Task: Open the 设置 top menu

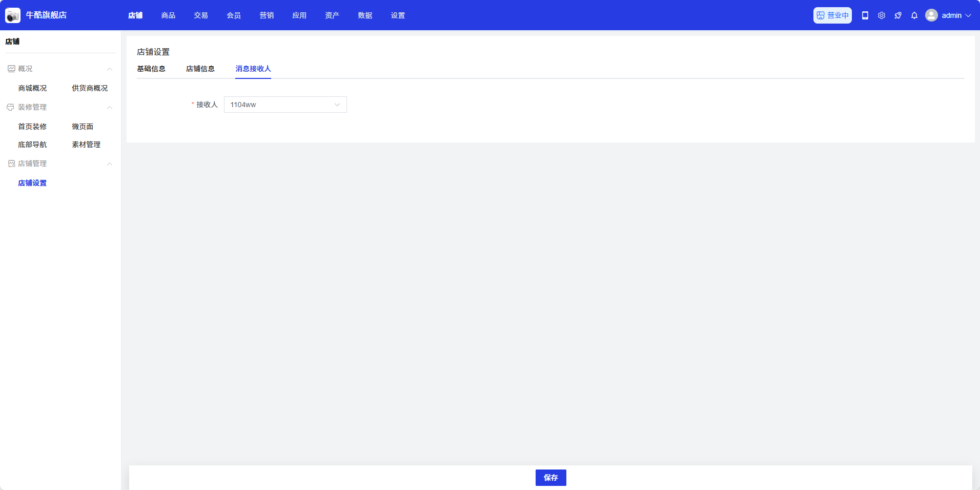Action: 398,15
